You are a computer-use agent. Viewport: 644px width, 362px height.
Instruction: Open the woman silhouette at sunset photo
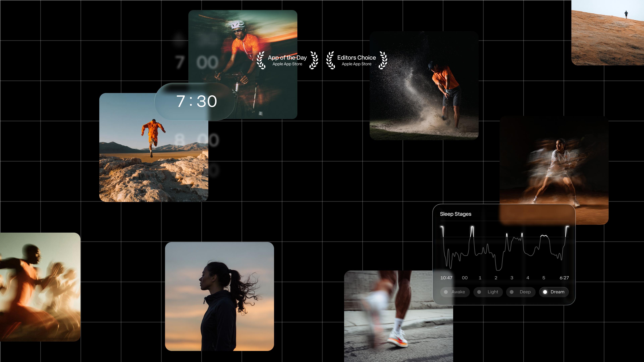(219, 296)
